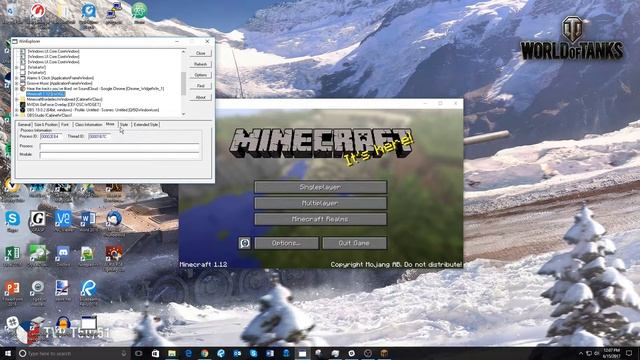
Task: Open Microsoft Store from the taskbar
Action: tap(156, 353)
